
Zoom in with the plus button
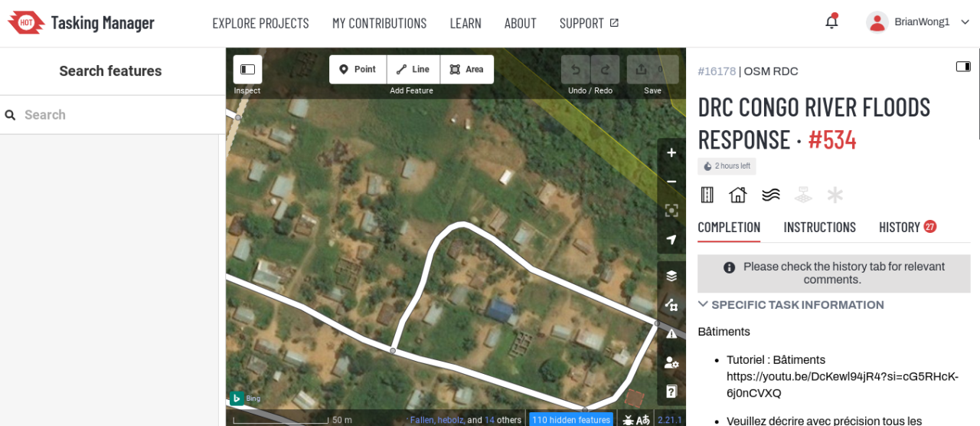click(671, 152)
